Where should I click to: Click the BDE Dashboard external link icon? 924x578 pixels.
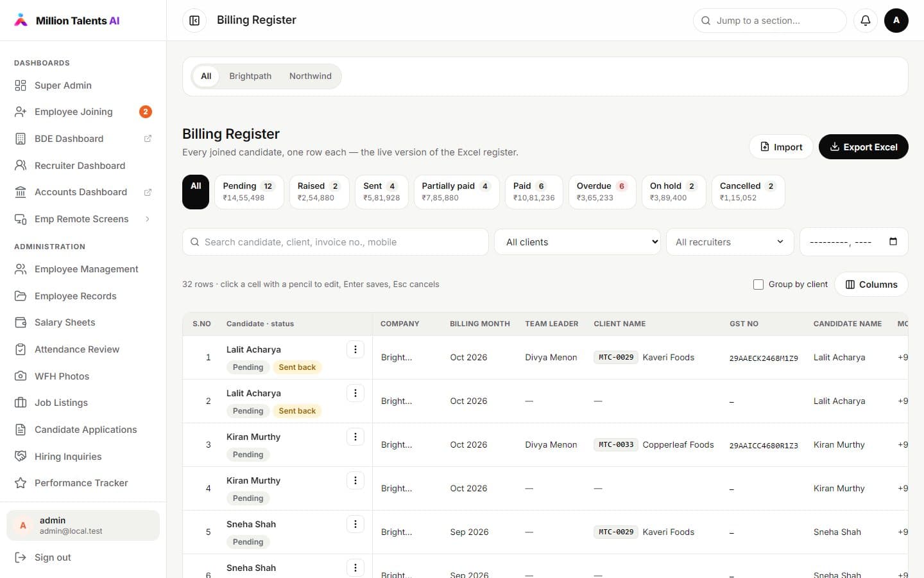148,139
